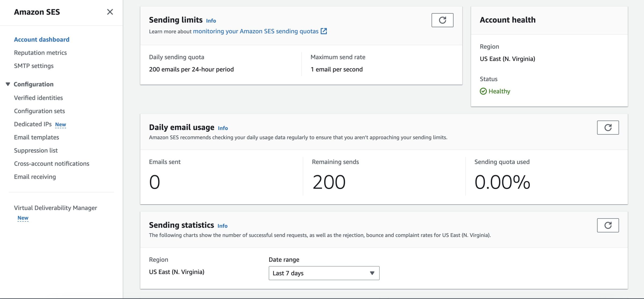Open Virtual Deliverability Manager
Viewport: 644px width, 299px height.
tap(55, 208)
